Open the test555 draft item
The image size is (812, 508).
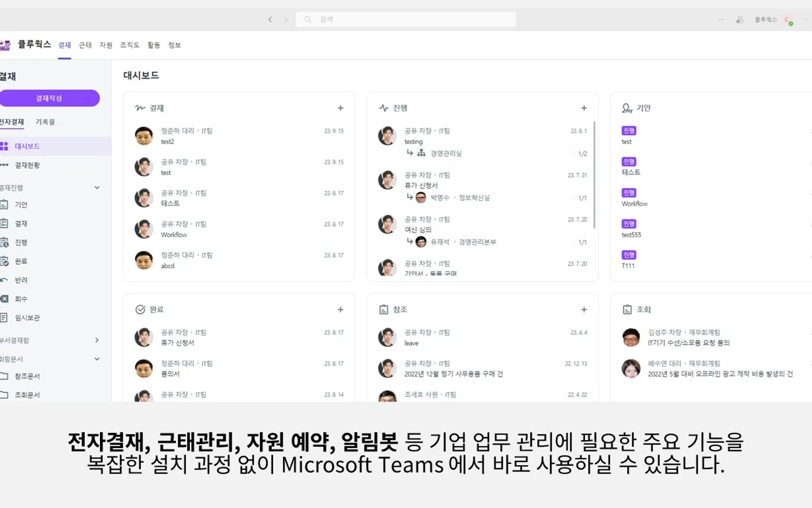tap(716, 229)
